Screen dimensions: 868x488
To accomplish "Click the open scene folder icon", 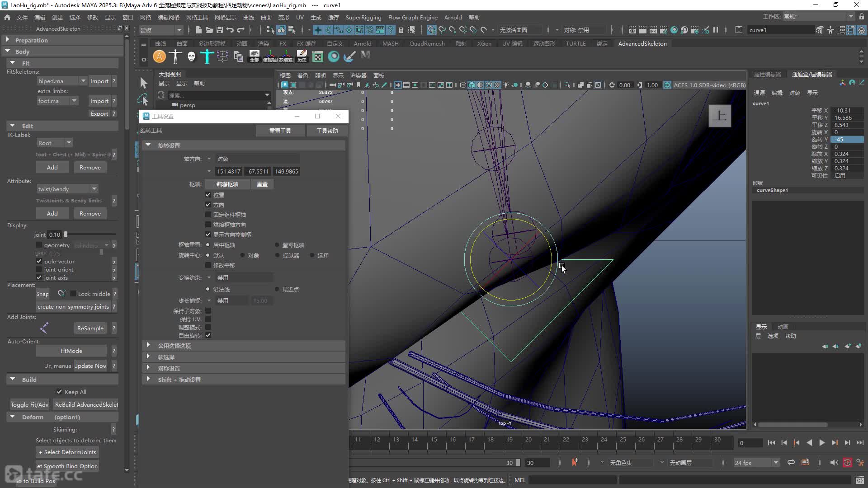I will coord(209,30).
